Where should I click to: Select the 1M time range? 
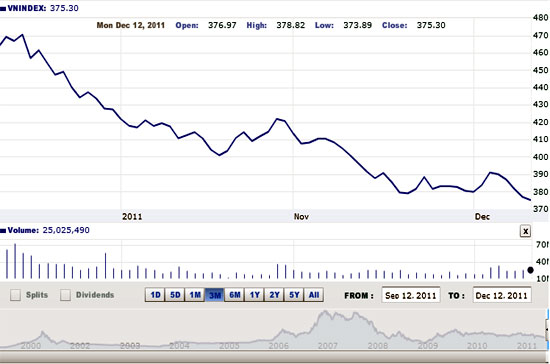pyautogui.click(x=195, y=295)
